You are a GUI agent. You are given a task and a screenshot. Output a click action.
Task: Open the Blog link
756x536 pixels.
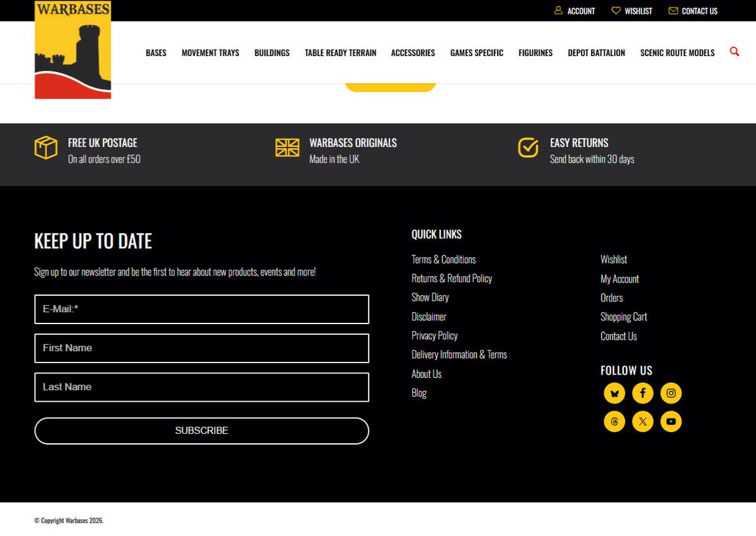[419, 393]
